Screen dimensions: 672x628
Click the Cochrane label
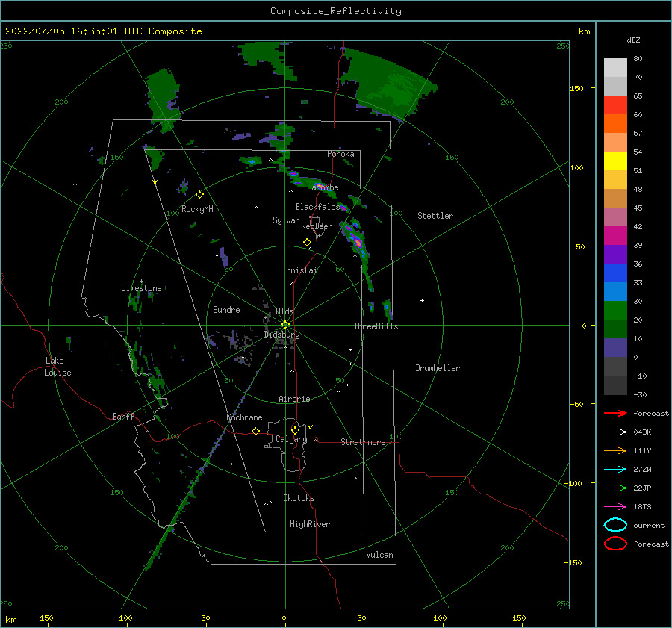pos(244,417)
